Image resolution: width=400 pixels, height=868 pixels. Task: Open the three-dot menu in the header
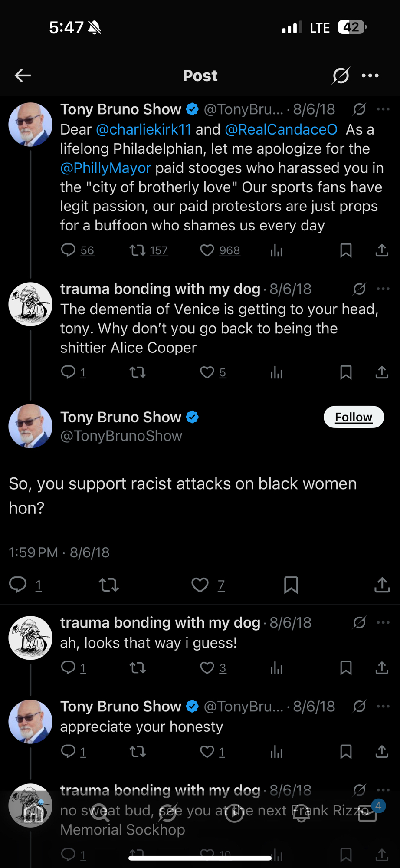pos(370,76)
